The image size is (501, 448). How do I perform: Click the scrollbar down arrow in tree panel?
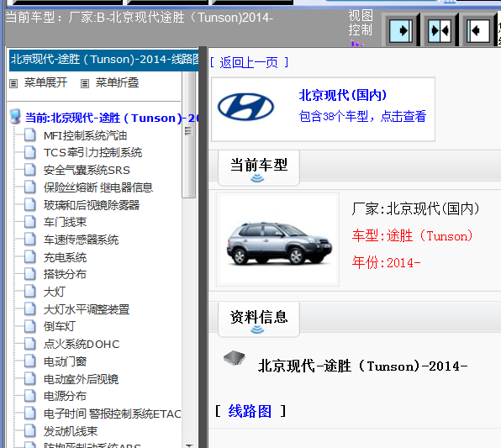(189, 445)
